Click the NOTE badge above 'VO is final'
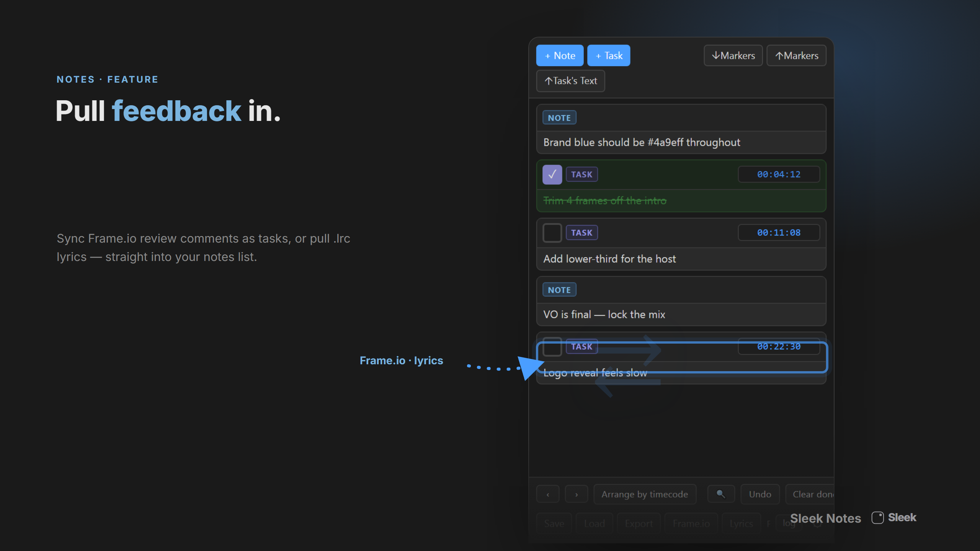This screenshot has width=980, height=551. click(x=559, y=290)
